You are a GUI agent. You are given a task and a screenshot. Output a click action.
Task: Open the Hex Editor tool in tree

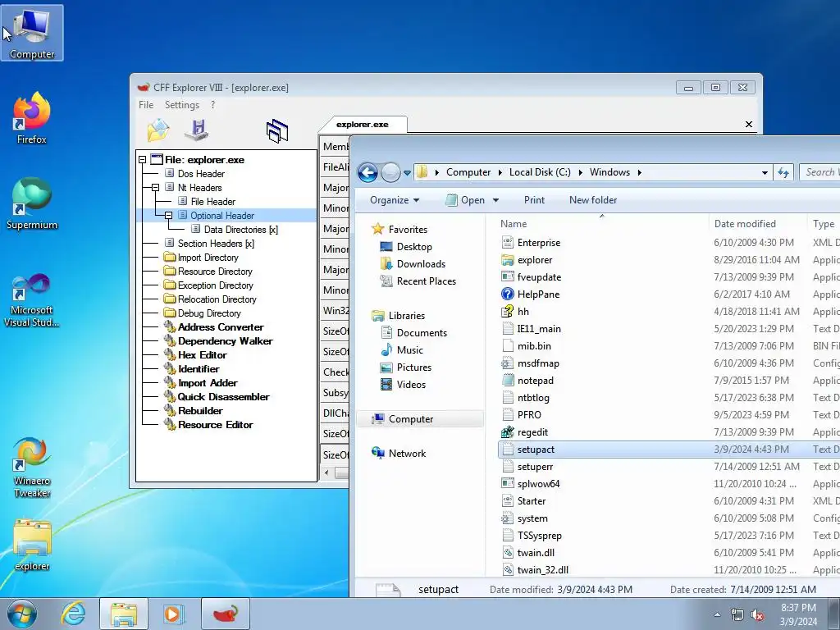(202, 354)
